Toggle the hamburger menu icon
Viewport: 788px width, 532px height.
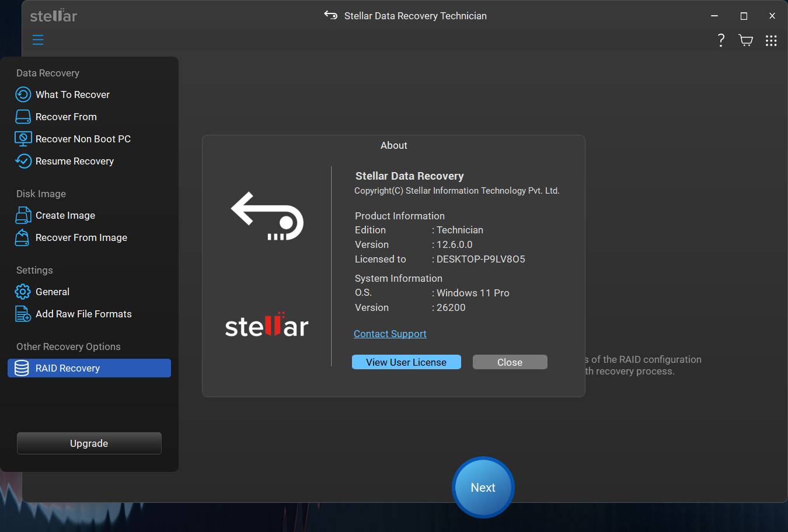pos(38,40)
